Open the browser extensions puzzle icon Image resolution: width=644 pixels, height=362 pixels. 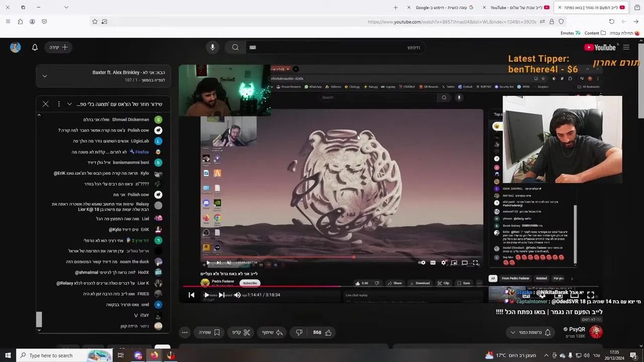pos(20,22)
